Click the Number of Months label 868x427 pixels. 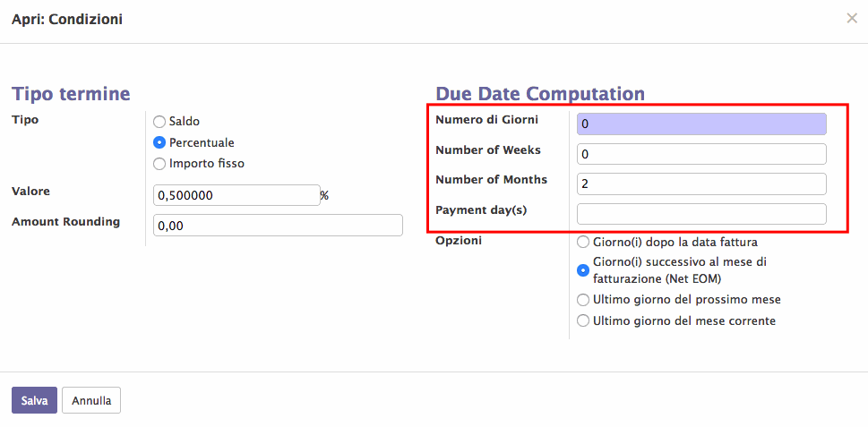pos(492,180)
